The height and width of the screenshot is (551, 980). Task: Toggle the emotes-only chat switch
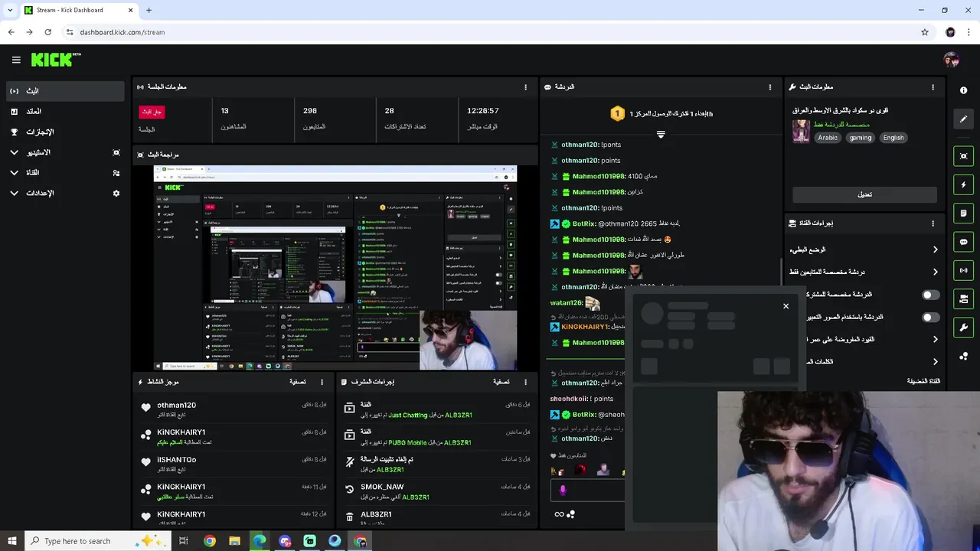coord(930,317)
